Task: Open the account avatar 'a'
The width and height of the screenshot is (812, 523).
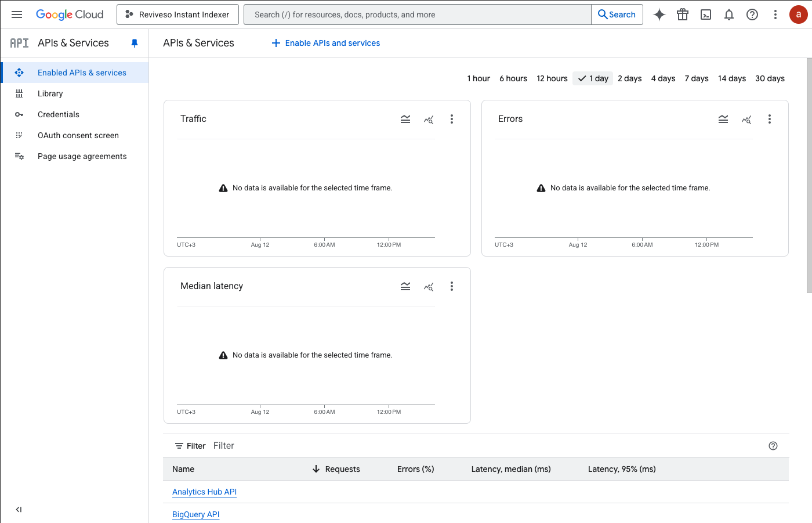Action: pyautogui.click(x=799, y=15)
